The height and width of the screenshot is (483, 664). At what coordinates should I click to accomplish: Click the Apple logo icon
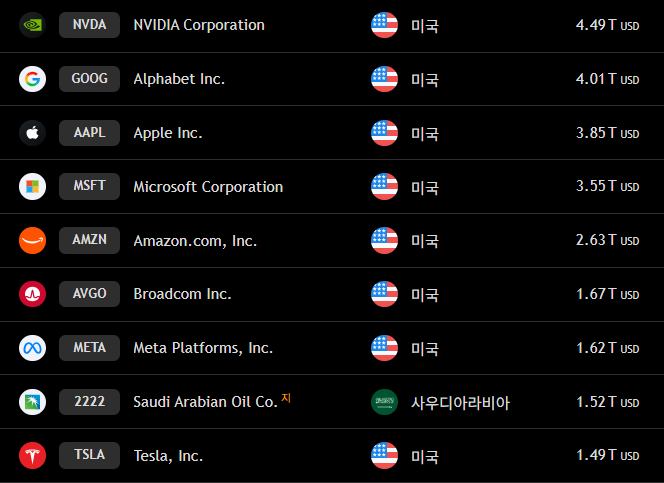point(33,133)
